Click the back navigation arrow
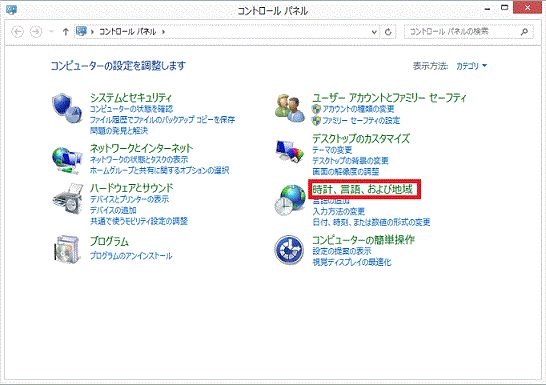 (x=17, y=32)
